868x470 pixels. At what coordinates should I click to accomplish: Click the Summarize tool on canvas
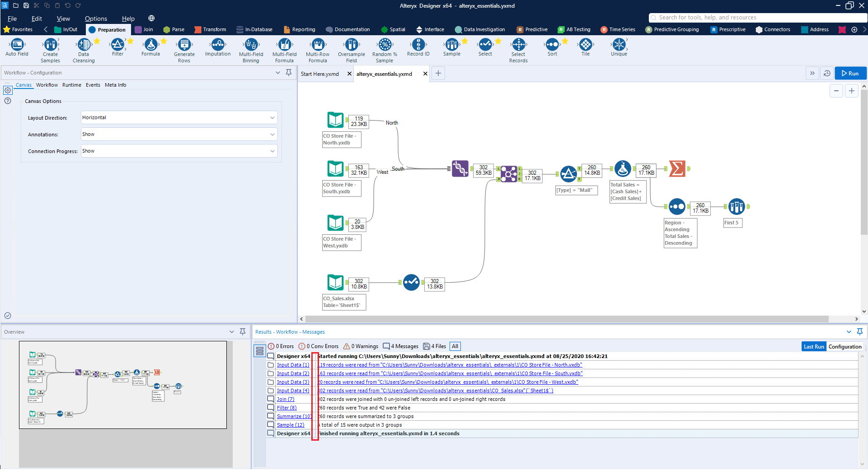pyautogui.click(x=677, y=169)
